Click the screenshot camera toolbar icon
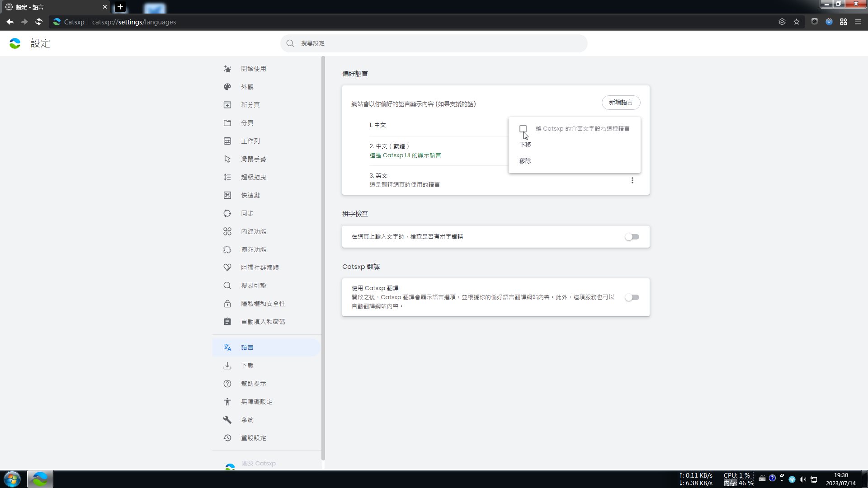This screenshot has height=488, width=868. pos(815,22)
